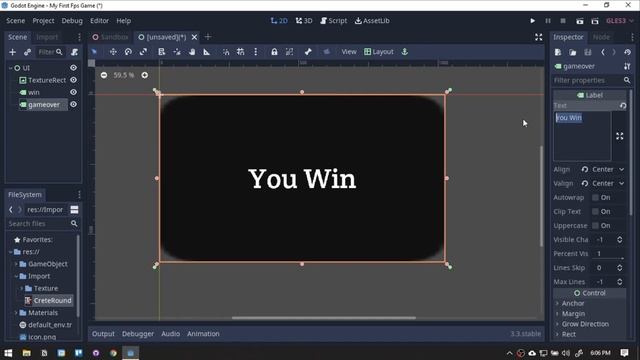Open the Scene menu
Screen dimensions: 640x360
coord(16,21)
